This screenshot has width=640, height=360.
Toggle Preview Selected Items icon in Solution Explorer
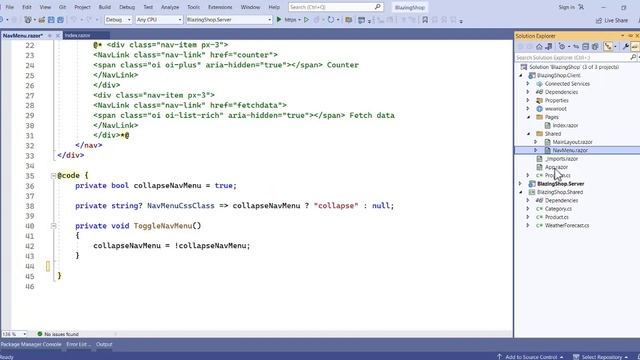[x=634, y=47]
